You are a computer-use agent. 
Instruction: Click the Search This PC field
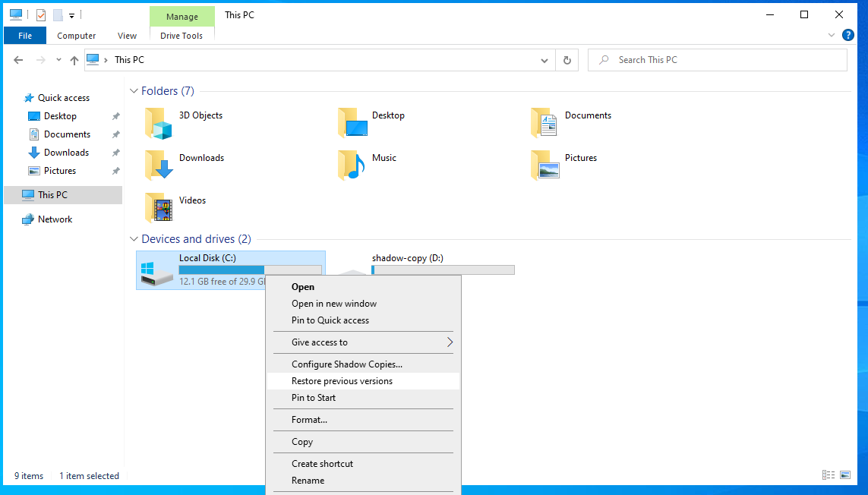tap(718, 60)
